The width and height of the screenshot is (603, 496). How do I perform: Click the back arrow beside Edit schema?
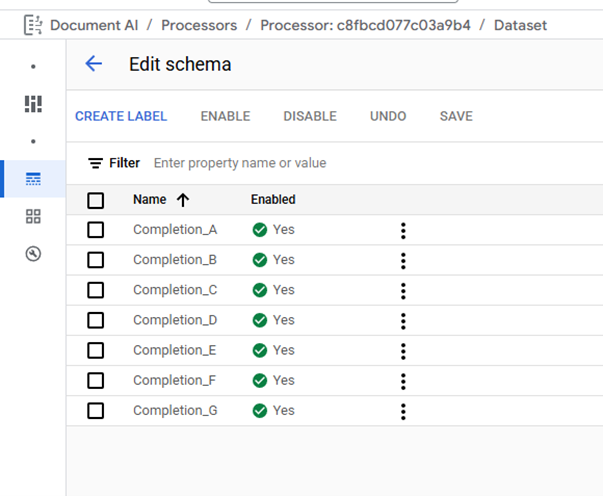(x=94, y=64)
